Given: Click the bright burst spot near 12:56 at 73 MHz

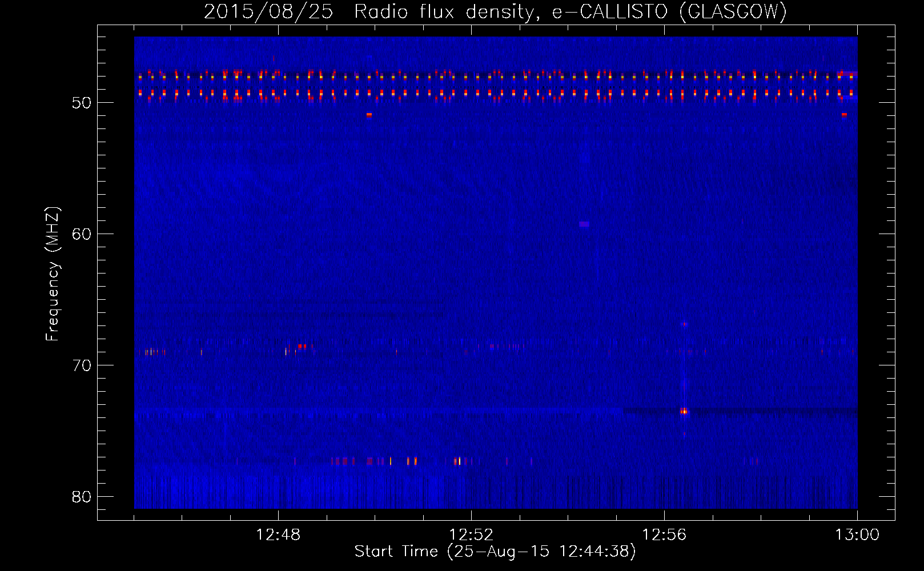Looking at the screenshot, I should (684, 411).
